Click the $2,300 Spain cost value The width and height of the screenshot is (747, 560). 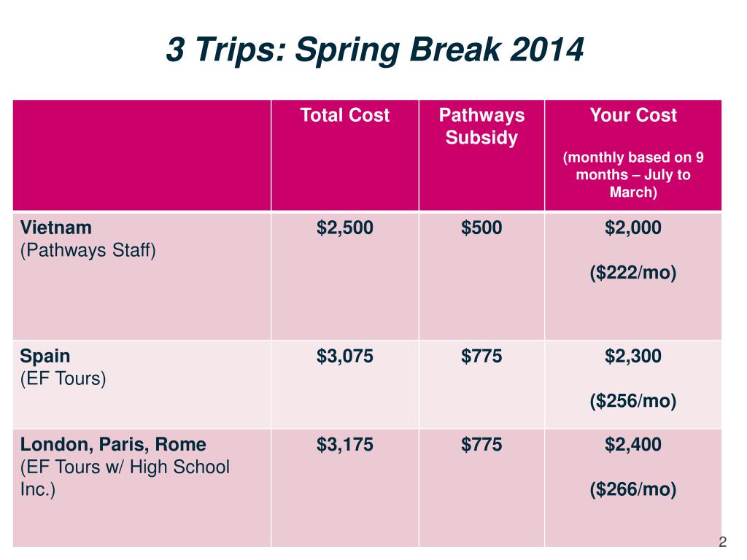(x=633, y=356)
